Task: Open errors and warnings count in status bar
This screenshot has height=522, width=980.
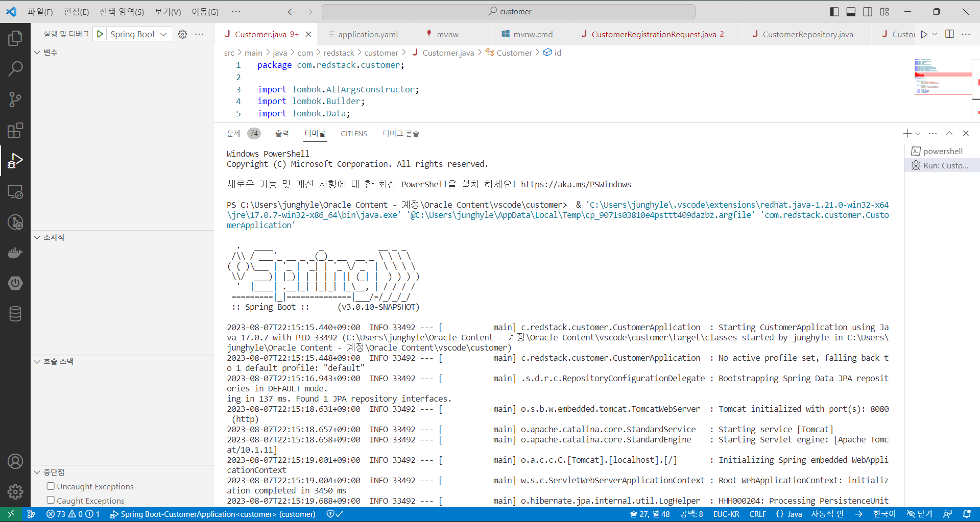Action: (x=73, y=514)
